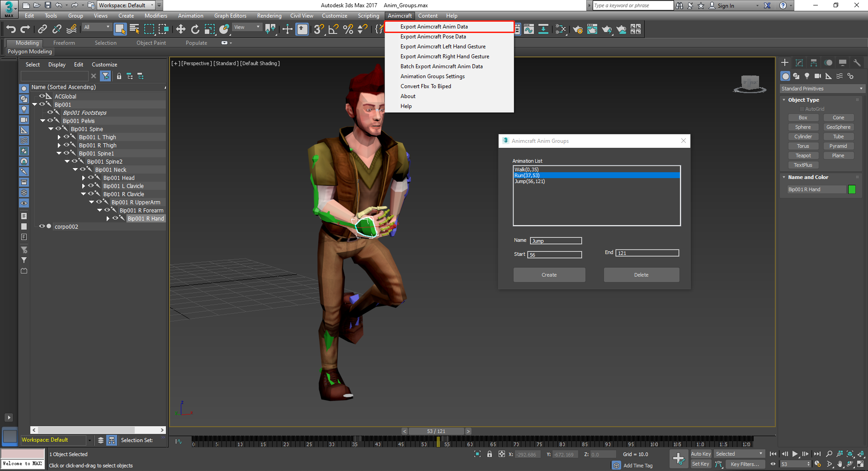Expand the Bip001 L Thigh node
The height and width of the screenshot is (471, 868).
(x=59, y=137)
